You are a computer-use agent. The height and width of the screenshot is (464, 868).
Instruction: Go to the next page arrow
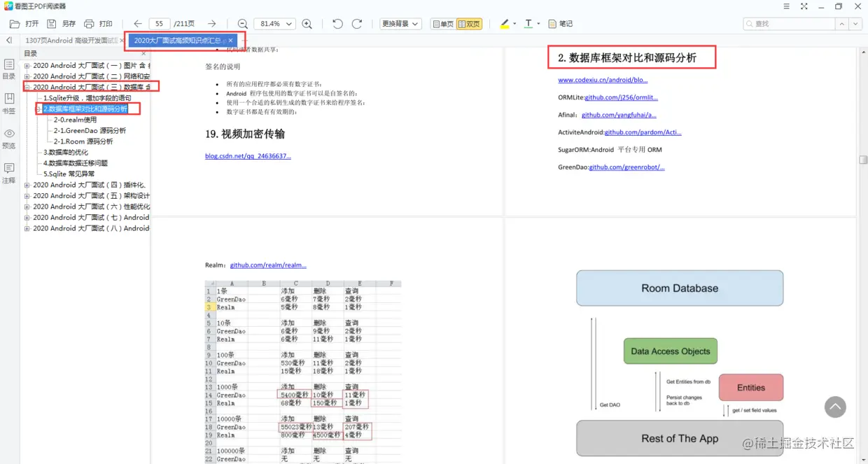(x=212, y=24)
